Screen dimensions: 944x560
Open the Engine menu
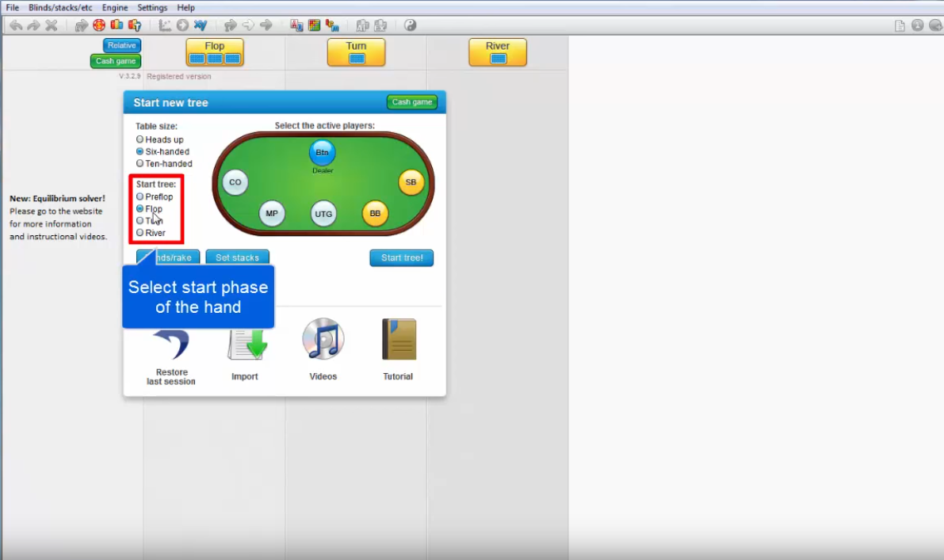tap(115, 7)
